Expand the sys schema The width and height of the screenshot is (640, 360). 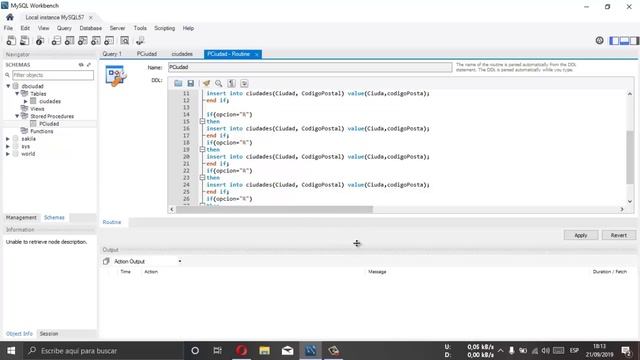(x=8, y=146)
